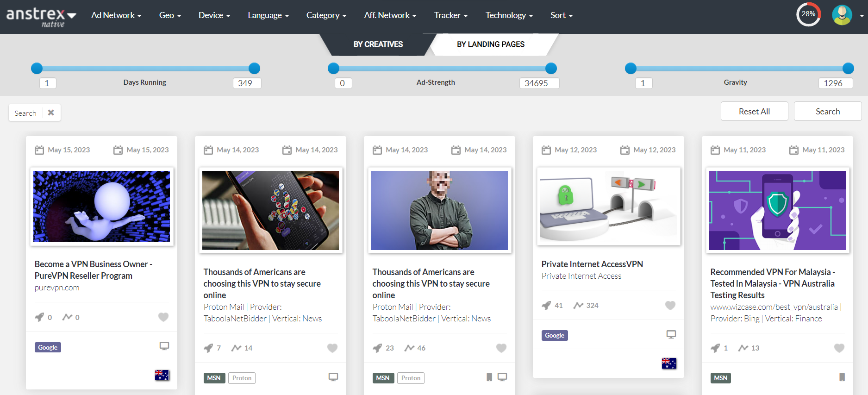
Task: Open the Ad Network dropdown
Action: 116,15
